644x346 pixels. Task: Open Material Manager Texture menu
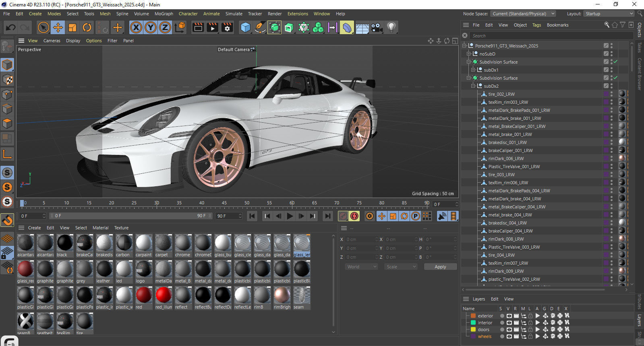(121, 228)
